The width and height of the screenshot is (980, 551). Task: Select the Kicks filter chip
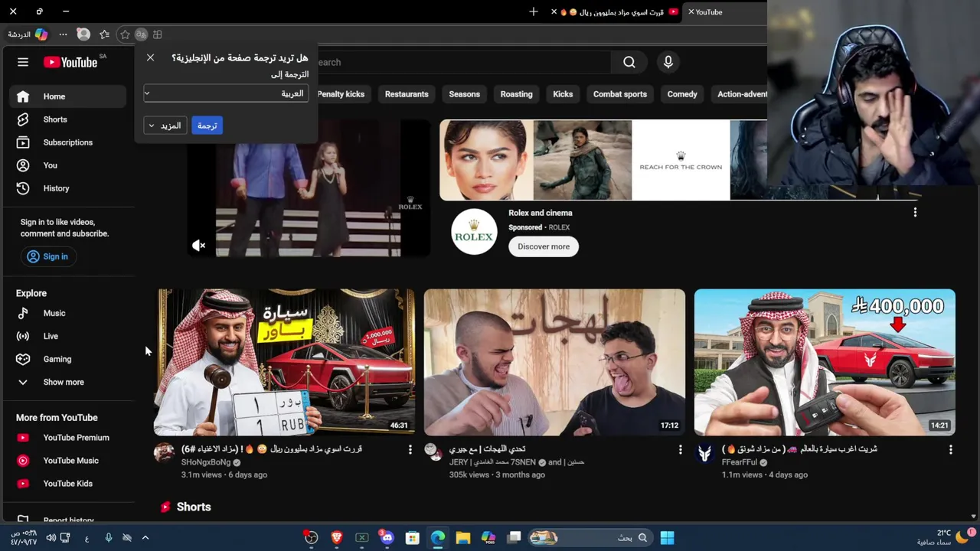click(x=563, y=94)
